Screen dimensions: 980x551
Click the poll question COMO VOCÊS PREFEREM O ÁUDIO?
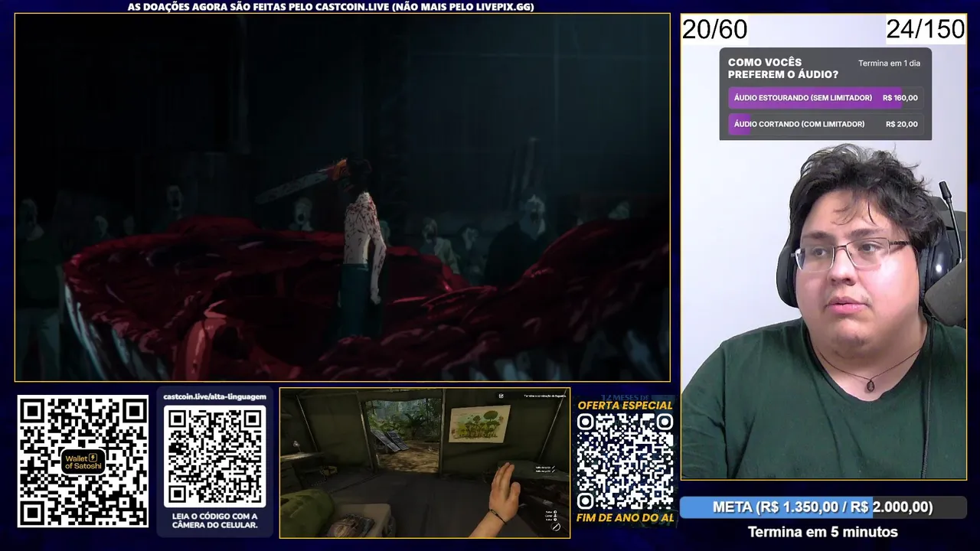[x=782, y=68]
